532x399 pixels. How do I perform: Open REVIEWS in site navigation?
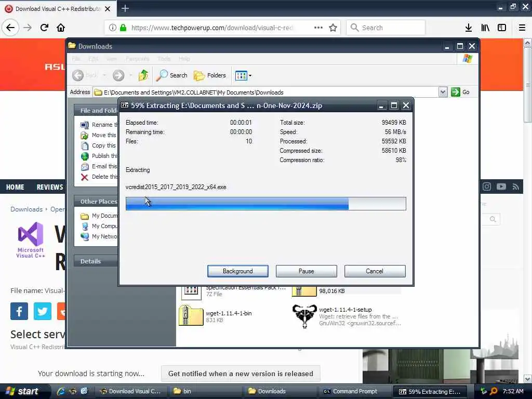50,187
